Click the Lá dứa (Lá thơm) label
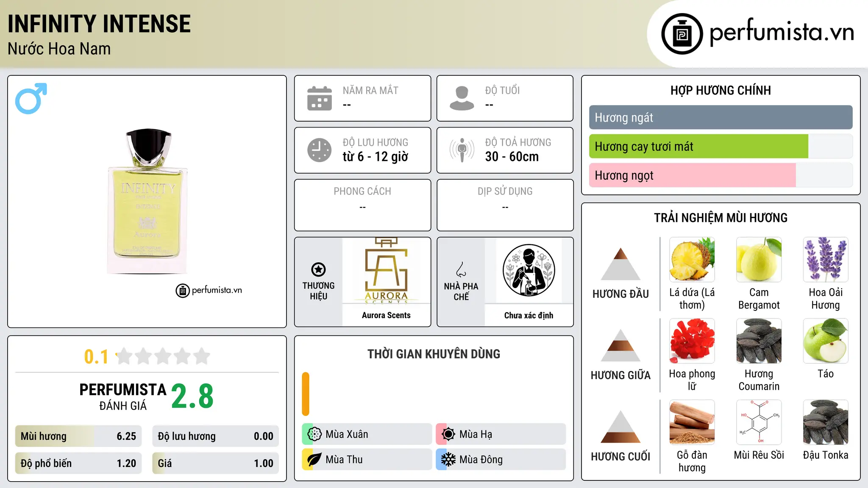Viewport: 868px width, 488px height. (x=692, y=299)
